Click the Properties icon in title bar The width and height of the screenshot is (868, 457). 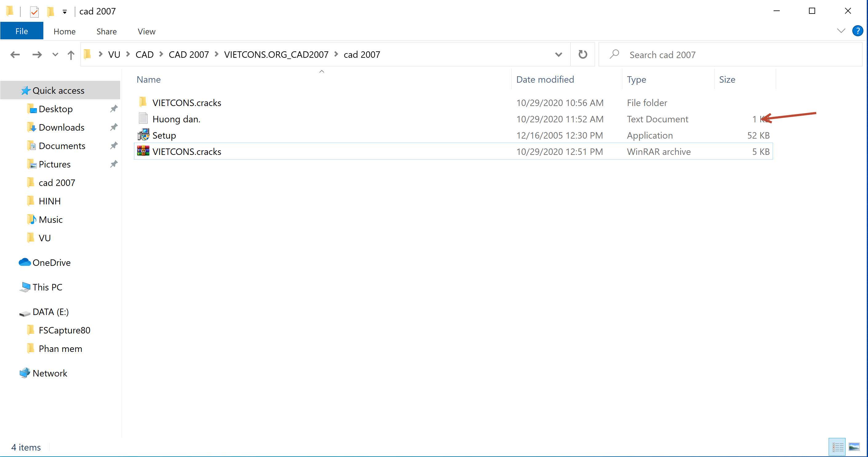tap(34, 11)
